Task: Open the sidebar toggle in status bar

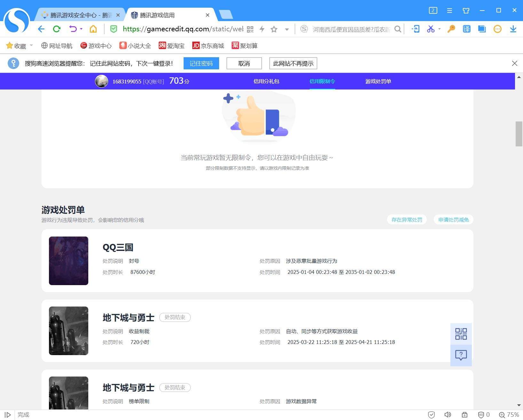Action: point(8,415)
